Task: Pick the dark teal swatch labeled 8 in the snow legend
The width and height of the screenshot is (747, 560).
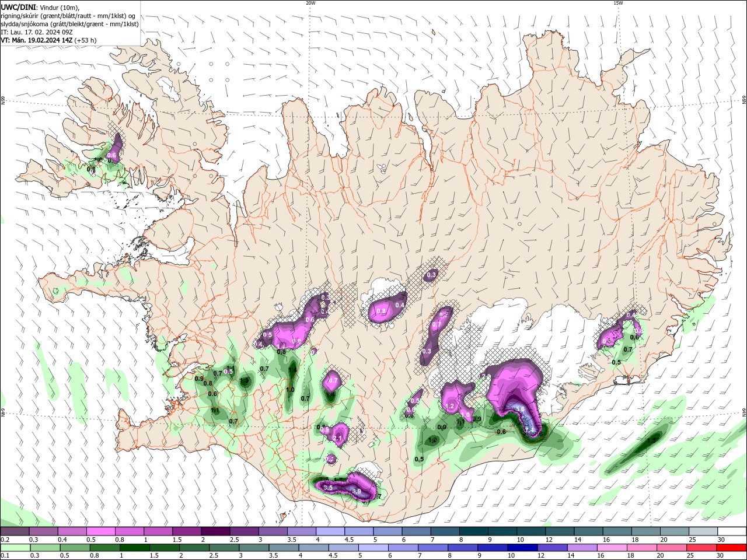Action: click(474, 531)
